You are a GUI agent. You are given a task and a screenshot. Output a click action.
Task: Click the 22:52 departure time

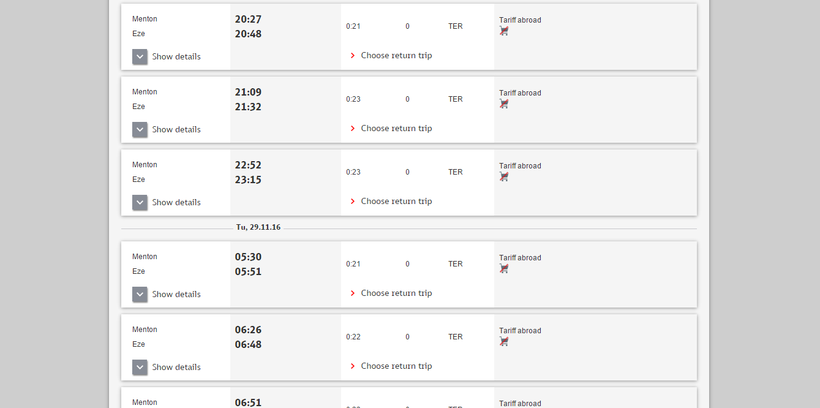[x=248, y=165]
